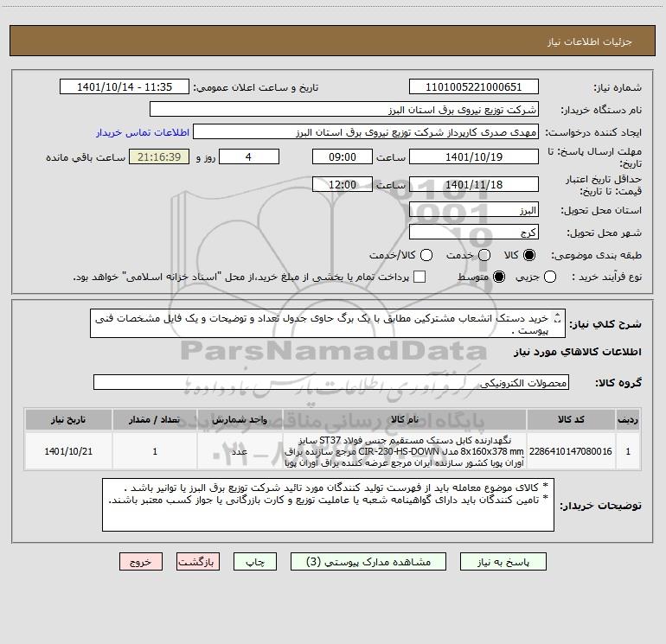Click the validity hour 12:00 field
The height and width of the screenshot is (644, 666).
[343, 184]
